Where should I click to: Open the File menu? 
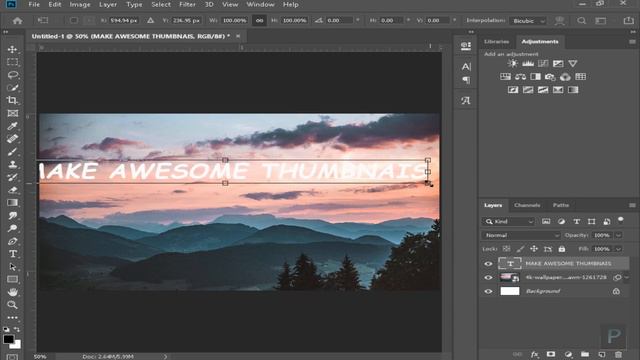[34, 4]
